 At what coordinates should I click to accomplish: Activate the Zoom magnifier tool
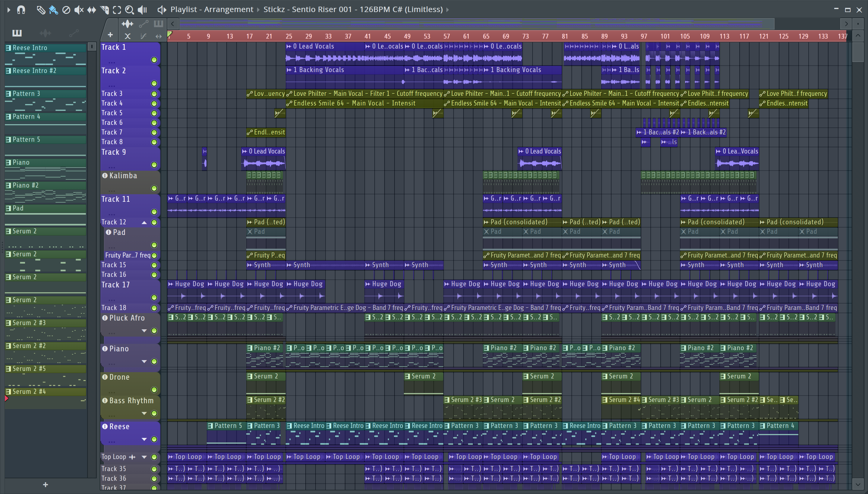pos(129,10)
